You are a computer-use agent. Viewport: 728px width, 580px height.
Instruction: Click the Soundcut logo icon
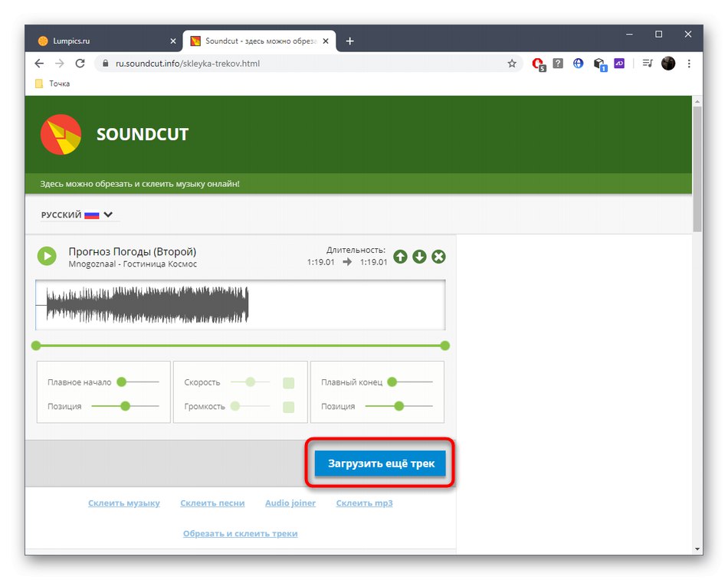pyautogui.click(x=61, y=134)
